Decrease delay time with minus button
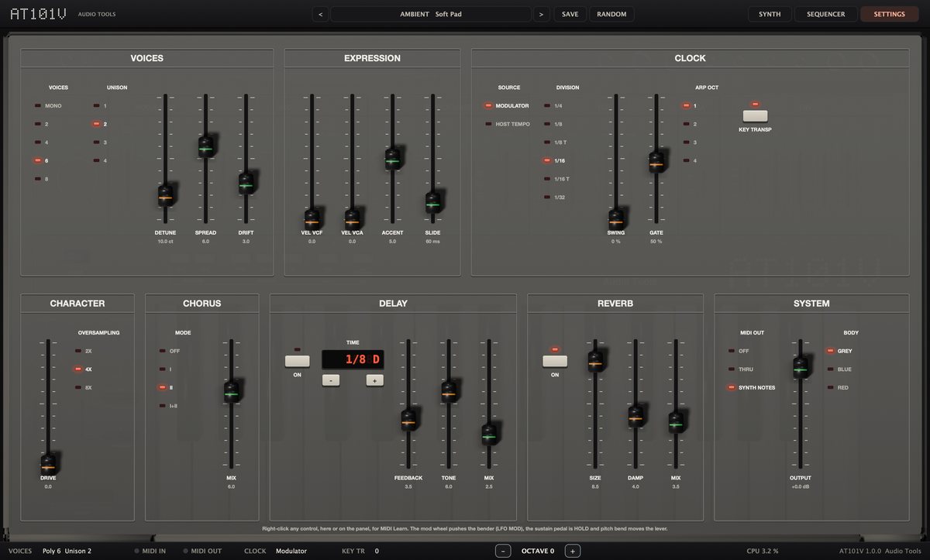The height and width of the screenshot is (560, 930). coord(331,380)
